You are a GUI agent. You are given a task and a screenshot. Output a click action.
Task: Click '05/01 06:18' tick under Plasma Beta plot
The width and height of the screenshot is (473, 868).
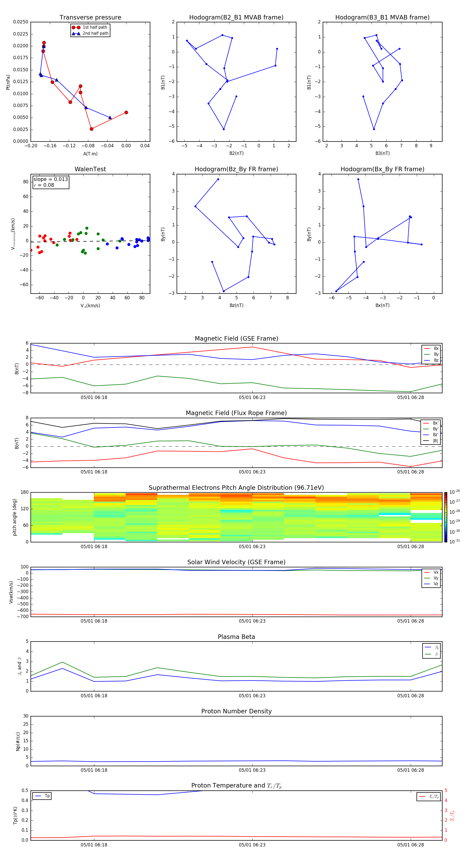tap(94, 696)
